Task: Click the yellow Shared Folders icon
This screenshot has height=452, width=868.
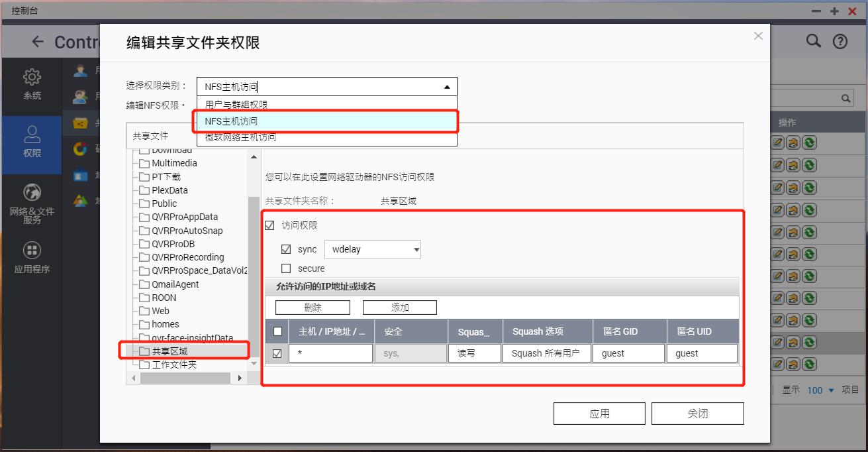Action: point(81,123)
